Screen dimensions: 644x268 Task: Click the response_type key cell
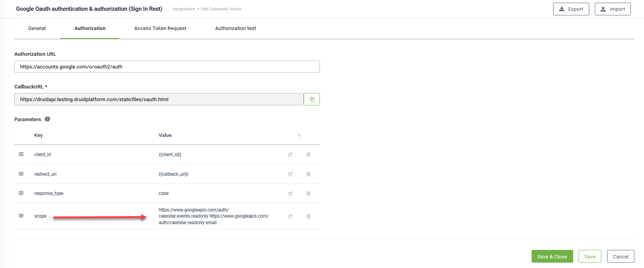click(49, 193)
